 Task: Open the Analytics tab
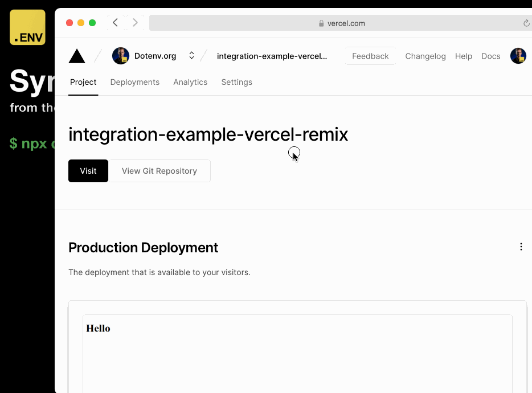190,82
